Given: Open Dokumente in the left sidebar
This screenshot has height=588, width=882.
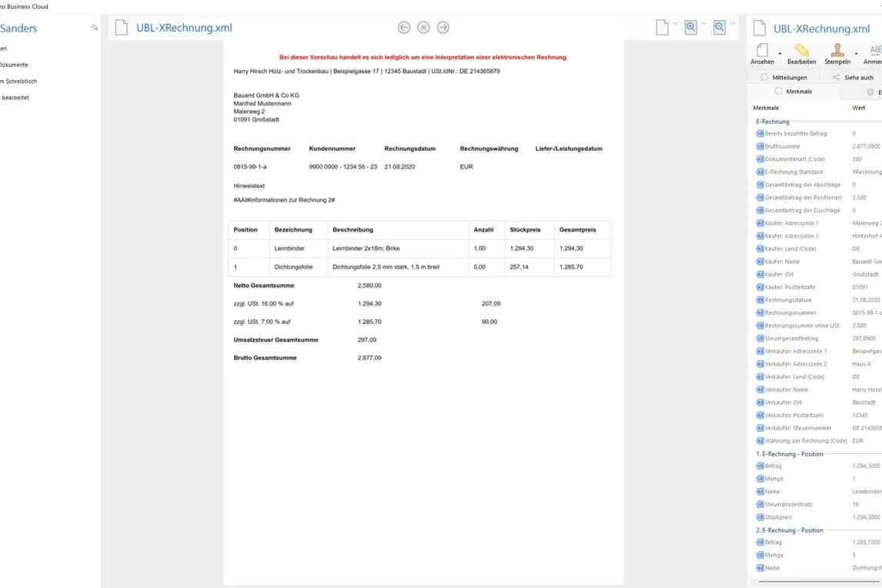Looking at the screenshot, I should click(14, 65).
